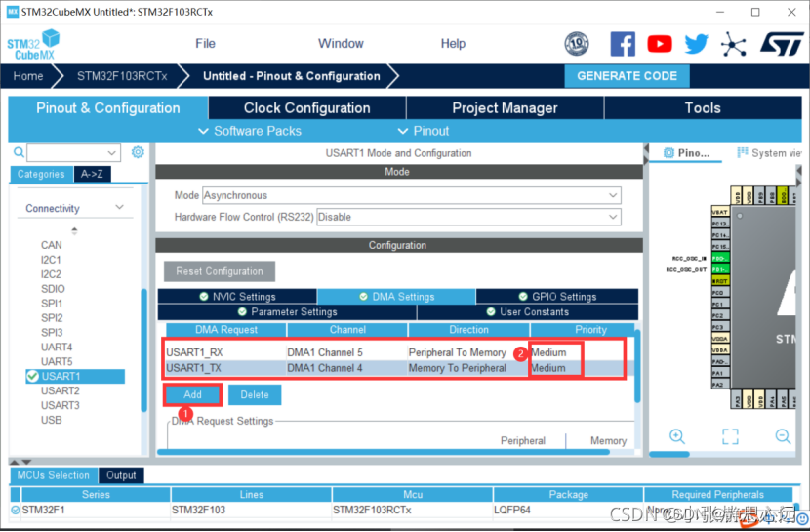
Task: Click the green checkmark beside USART1
Action: (x=32, y=376)
